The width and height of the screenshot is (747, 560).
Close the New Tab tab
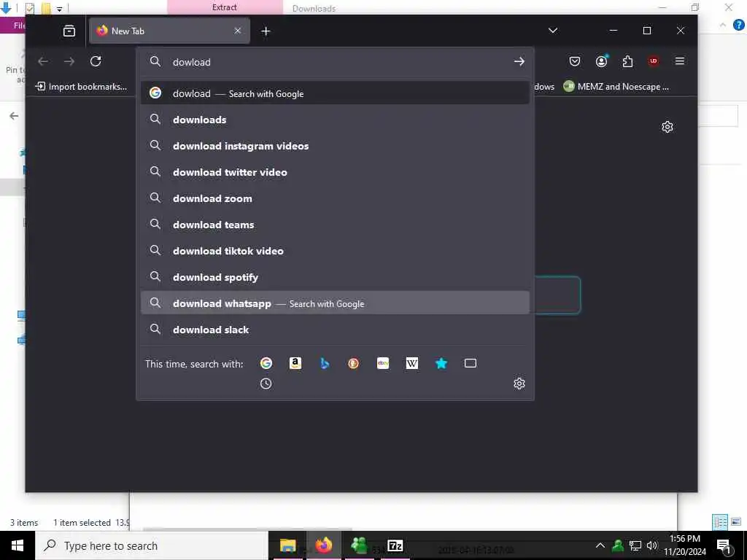click(238, 31)
